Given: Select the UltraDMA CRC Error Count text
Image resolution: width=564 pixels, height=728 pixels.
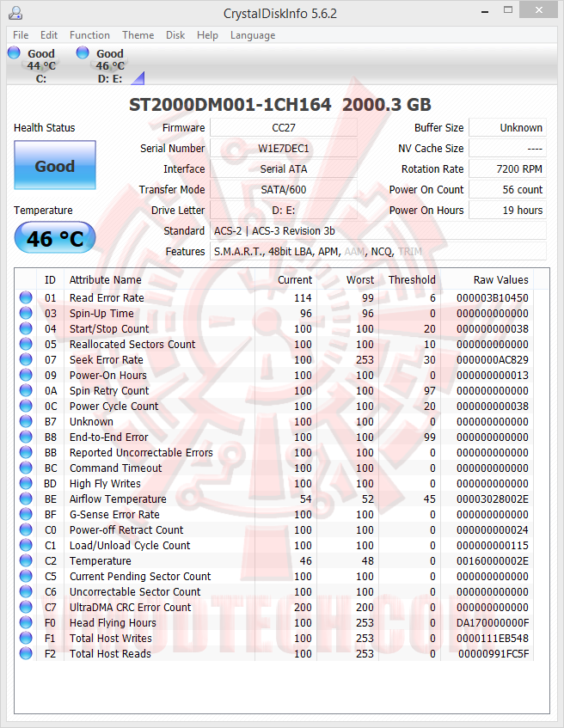Looking at the screenshot, I should pyautogui.click(x=130, y=608).
